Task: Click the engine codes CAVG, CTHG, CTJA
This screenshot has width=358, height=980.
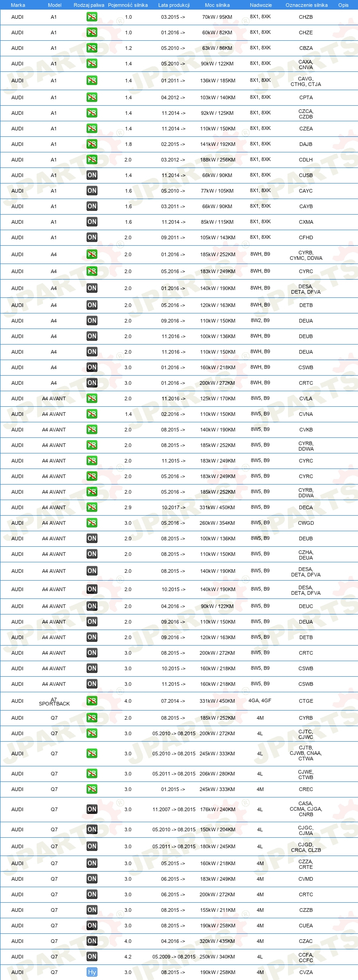Action: click(306, 81)
